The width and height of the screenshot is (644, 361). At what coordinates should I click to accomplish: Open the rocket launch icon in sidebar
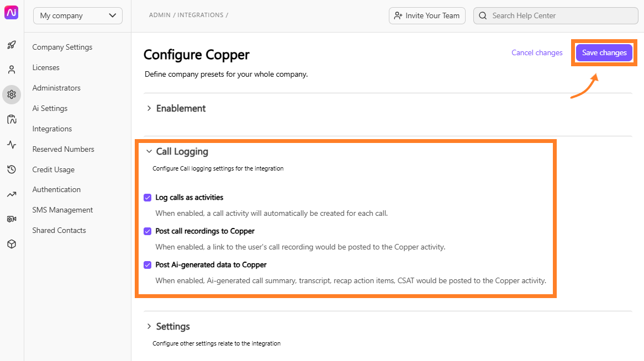[12, 45]
